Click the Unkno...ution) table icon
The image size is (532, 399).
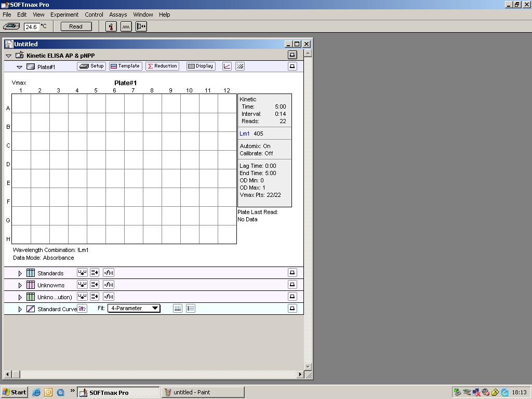point(31,297)
